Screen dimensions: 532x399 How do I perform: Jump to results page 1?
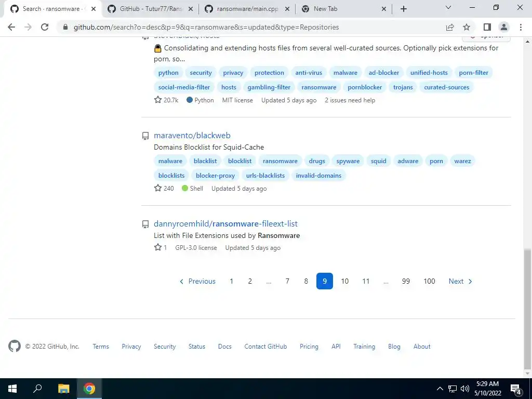coord(231,281)
